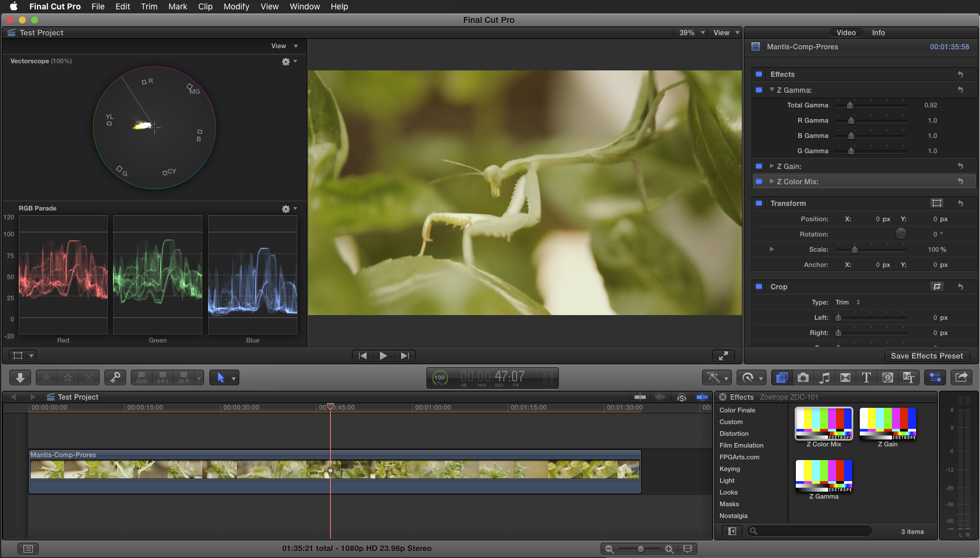Expand the Z Gain disclosure triangle
The height and width of the screenshot is (558, 980).
pyautogui.click(x=772, y=166)
